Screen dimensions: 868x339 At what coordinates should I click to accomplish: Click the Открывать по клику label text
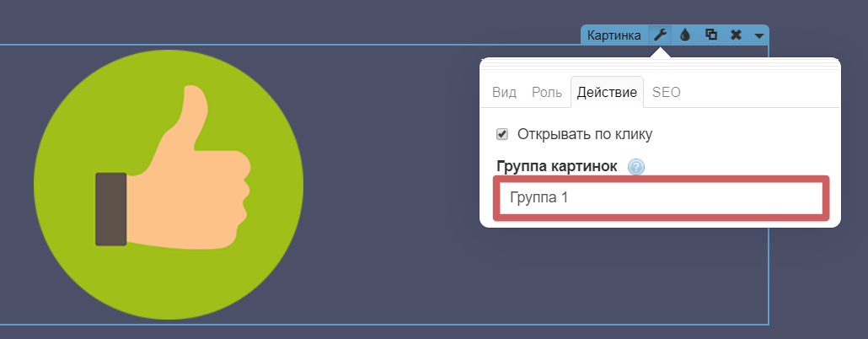[x=585, y=134]
